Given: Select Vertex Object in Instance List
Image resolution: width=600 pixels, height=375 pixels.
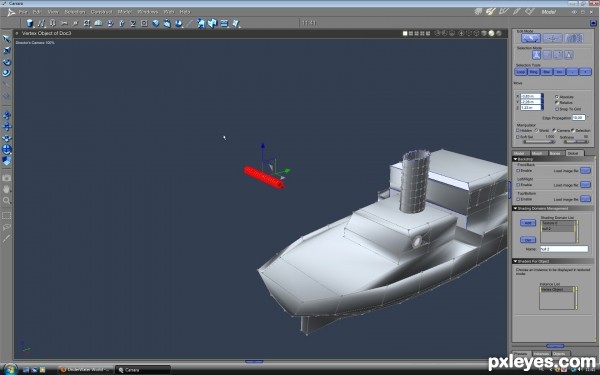Looking at the screenshot, I should (557, 290).
